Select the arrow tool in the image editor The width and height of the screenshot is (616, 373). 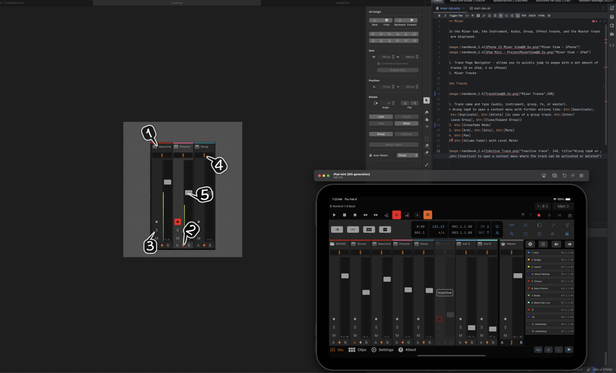click(427, 101)
